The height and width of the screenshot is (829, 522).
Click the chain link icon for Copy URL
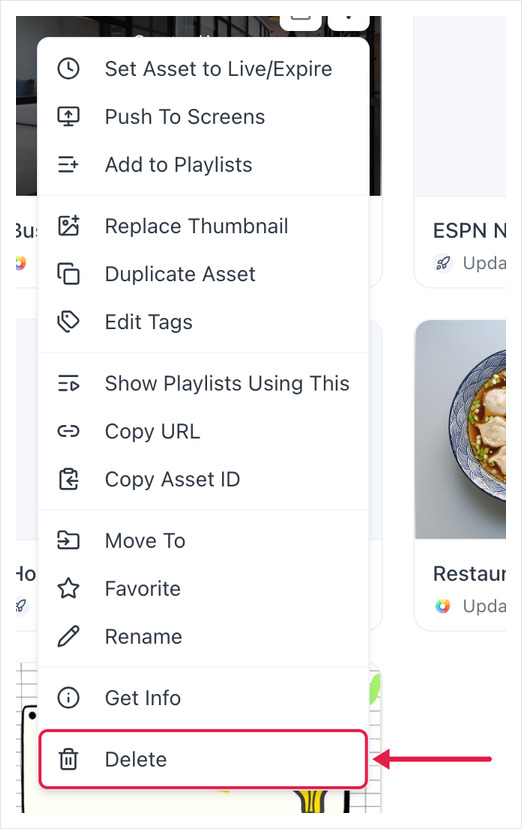point(68,431)
